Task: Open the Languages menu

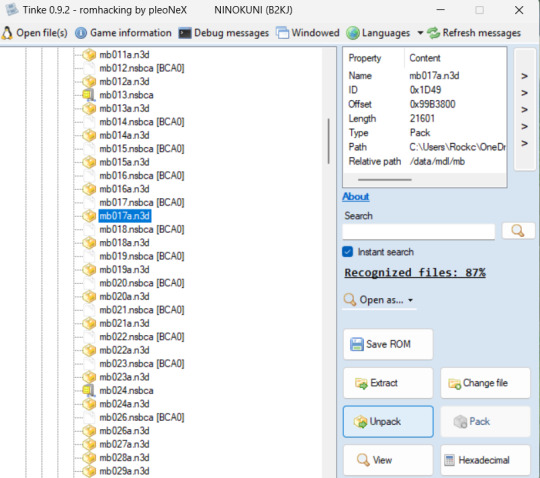Action: click(378, 33)
